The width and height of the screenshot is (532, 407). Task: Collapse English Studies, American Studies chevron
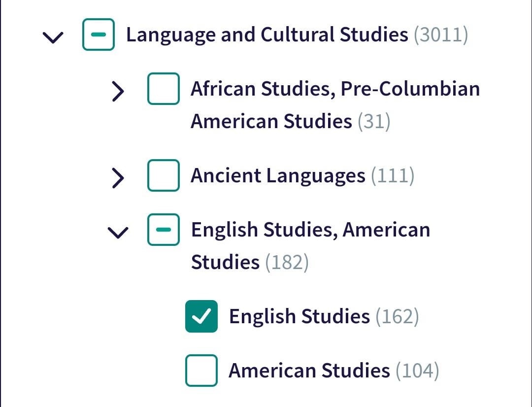(x=118, y=233)
